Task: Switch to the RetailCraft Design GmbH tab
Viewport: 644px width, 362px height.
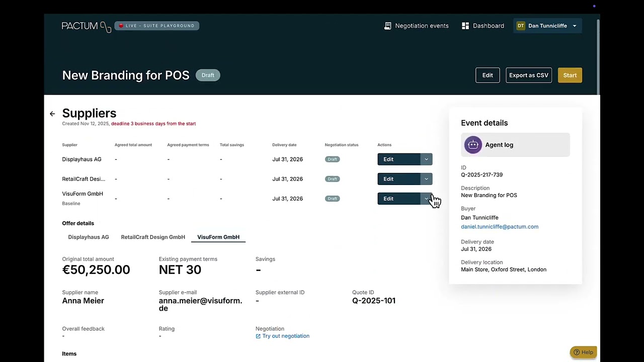Action: coord(153,237)
